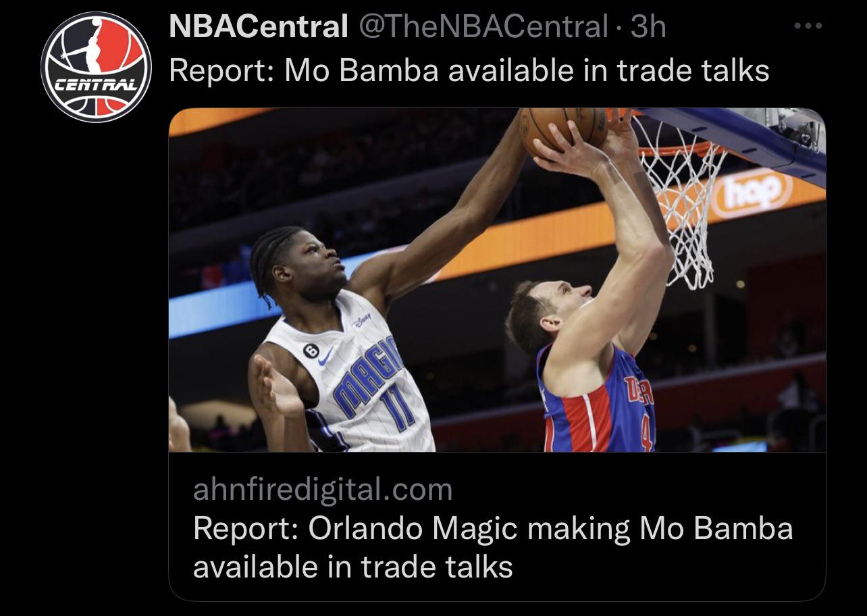Click the Disney logo on Magic jersey

(362, 320)
